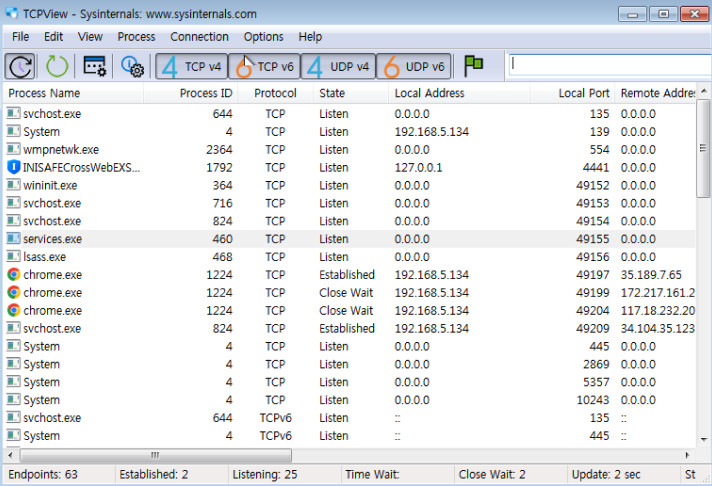Click the vertical scrollbar down arrow
Image resolution: width=712 pixels, height=486 pixels.
[704, 439]
